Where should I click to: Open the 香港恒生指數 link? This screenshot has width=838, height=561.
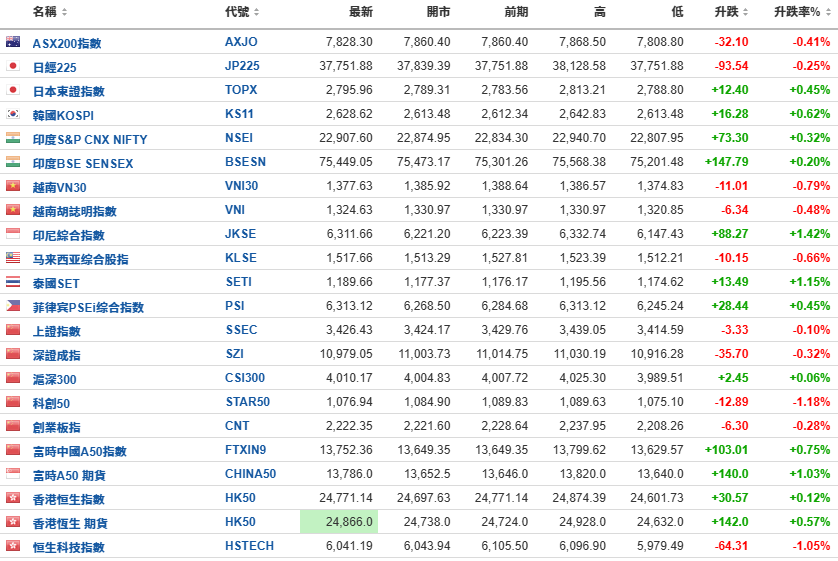pos(68,500)
